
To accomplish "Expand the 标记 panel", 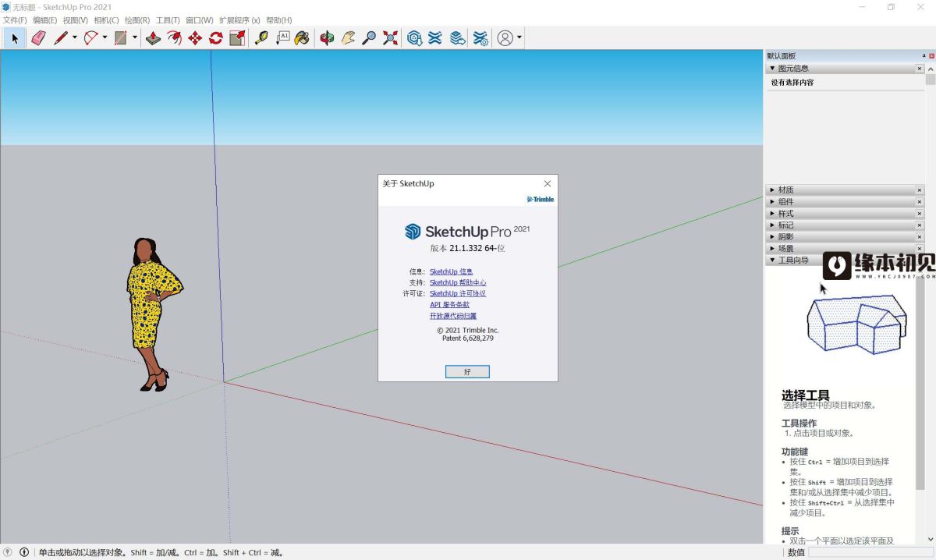I will point(773,225).
